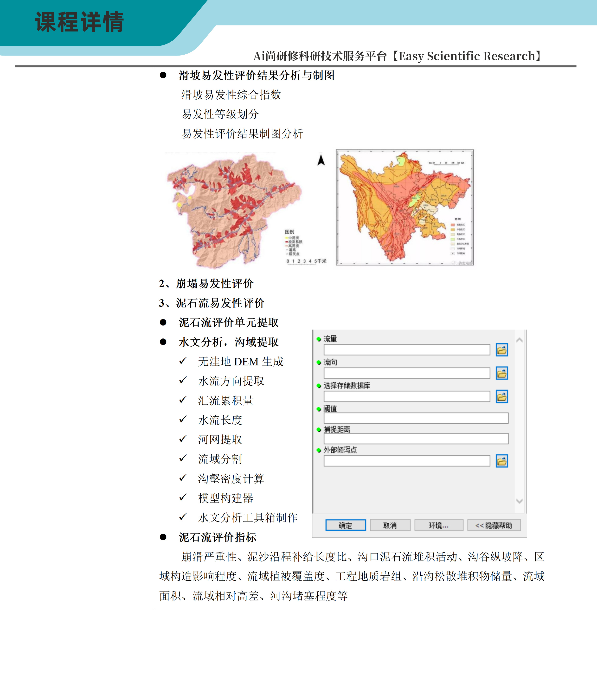597x700 pixels.
Task: Click the 确定 button
Action: point(345,525)
